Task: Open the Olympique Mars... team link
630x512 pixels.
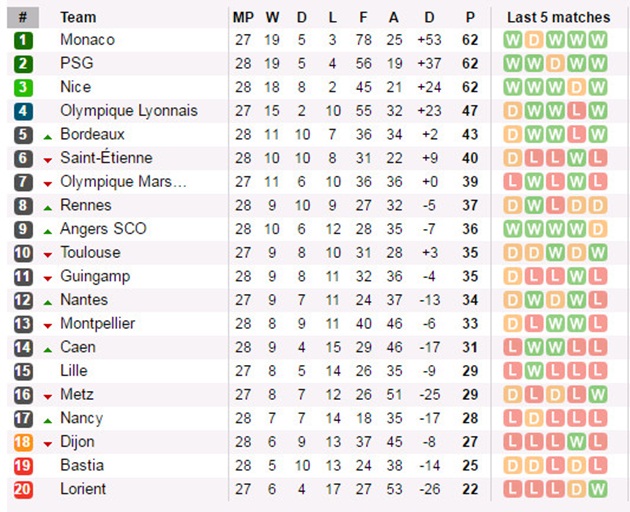Action: pyautogui.click(x=123, y=182)
